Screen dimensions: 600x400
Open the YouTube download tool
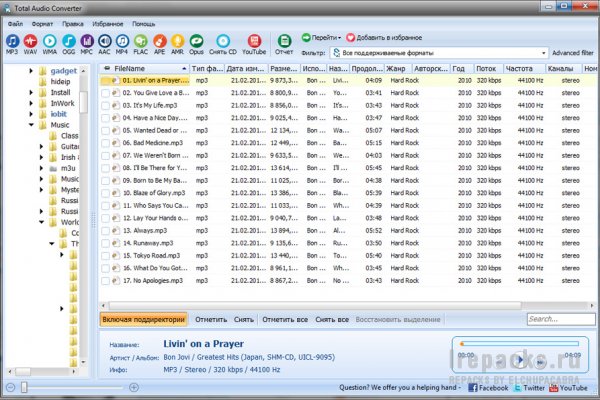(254, 44)
